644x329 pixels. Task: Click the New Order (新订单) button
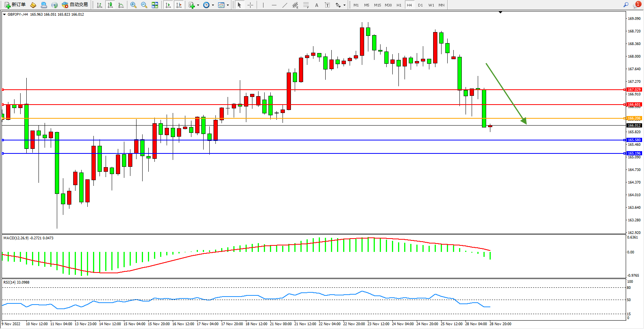pyautogui.click(x=15, y=5)
